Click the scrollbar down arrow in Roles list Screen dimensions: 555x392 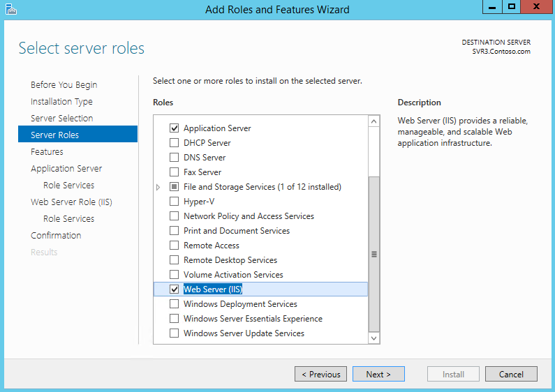373,338
